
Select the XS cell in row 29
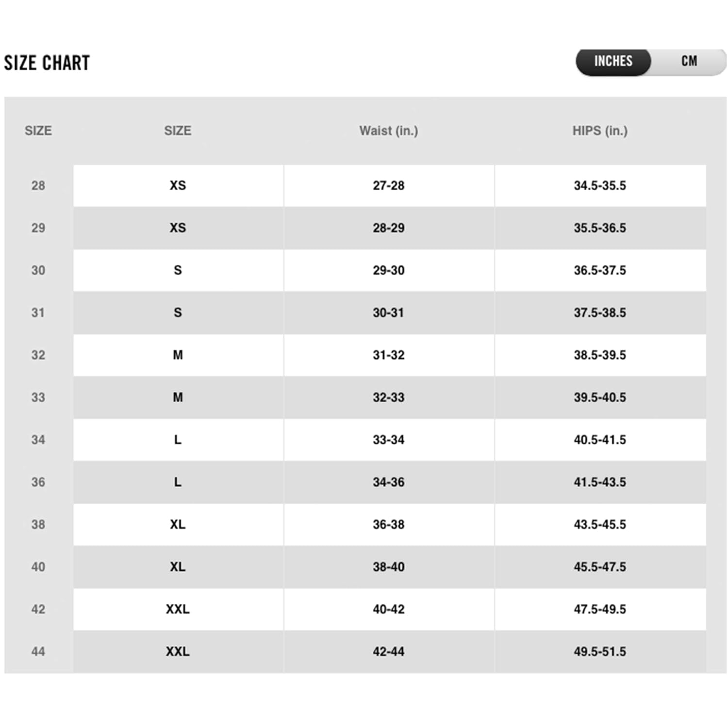pyautogui.click(x=178, y=228)
